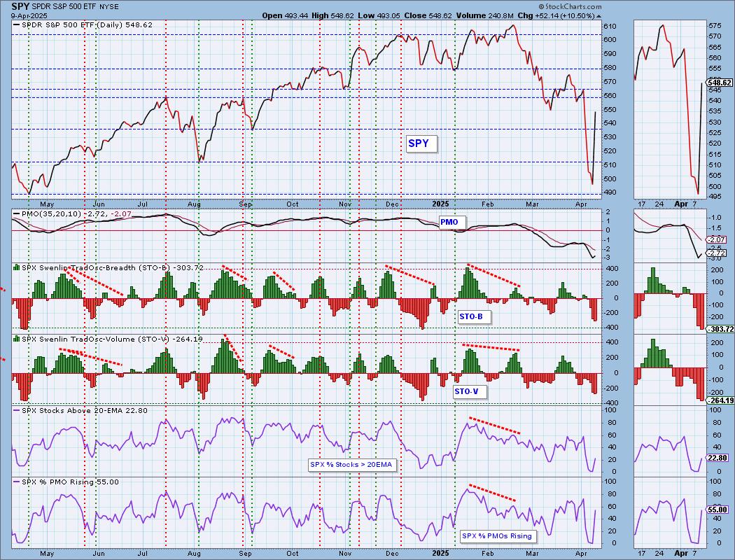Image resolution: width=735 pixels, height=560 pixels.
Task: Click the blue SPY annotation box
Action: click(x=421, y=143)
